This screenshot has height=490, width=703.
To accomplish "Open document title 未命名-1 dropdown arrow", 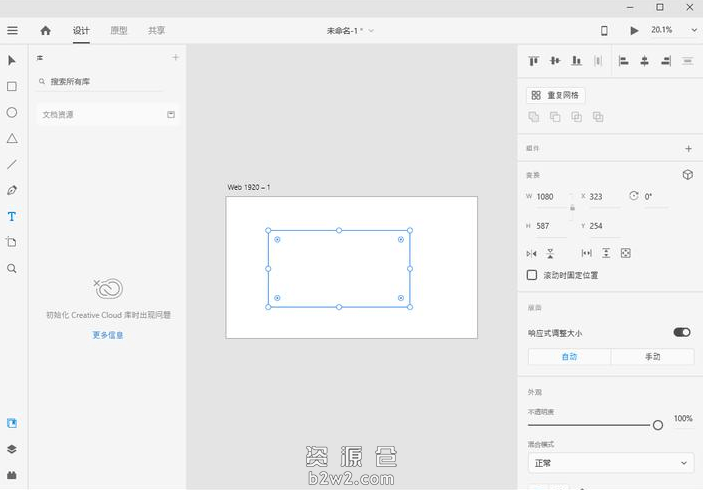I will [372, 31].
